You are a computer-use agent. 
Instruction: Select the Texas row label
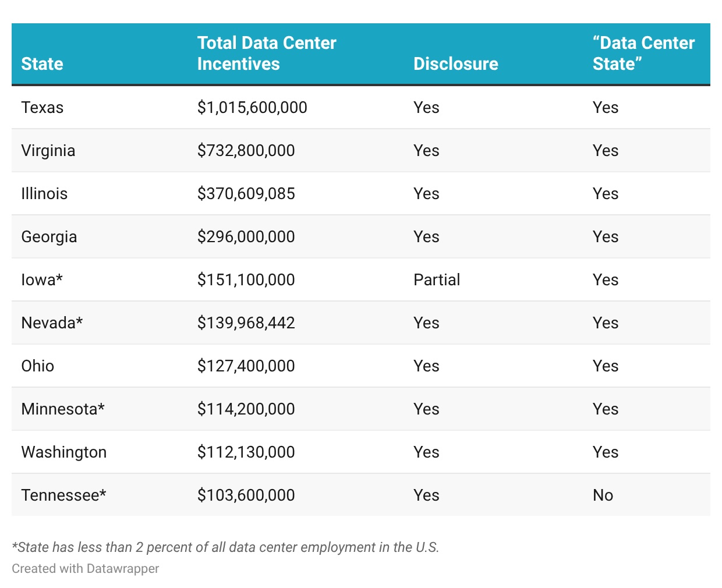[43, 107]
